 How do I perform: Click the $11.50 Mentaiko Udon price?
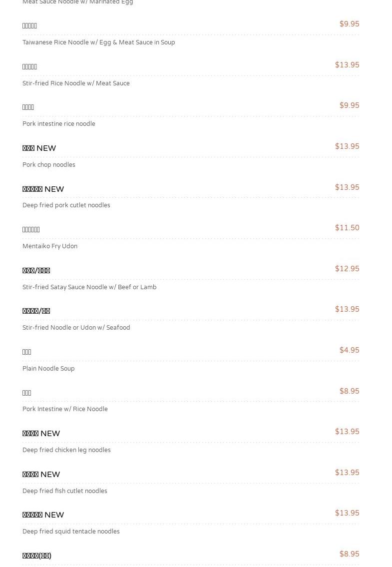[347, 228]
